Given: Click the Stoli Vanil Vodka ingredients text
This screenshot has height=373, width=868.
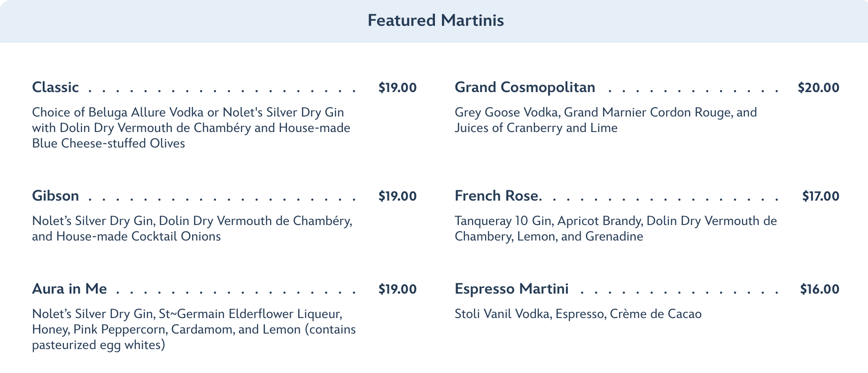Looking at the screenshot, I should (x=578, y=314).
